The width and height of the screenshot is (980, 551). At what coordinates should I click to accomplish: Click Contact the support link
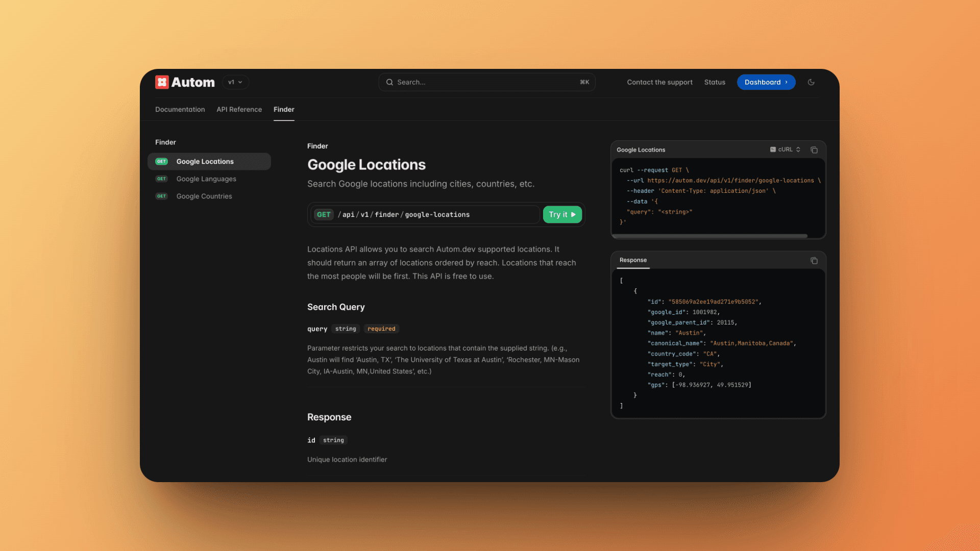659,82
